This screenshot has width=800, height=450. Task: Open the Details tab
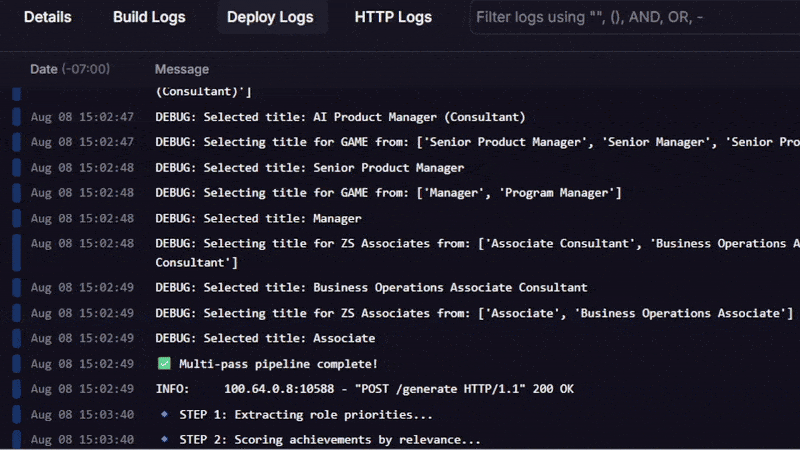click(47, 17)
